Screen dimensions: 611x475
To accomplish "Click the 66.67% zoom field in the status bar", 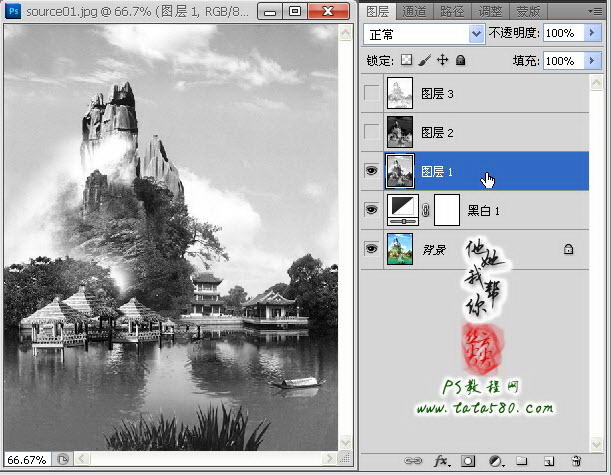I will [x=27, y=460].
